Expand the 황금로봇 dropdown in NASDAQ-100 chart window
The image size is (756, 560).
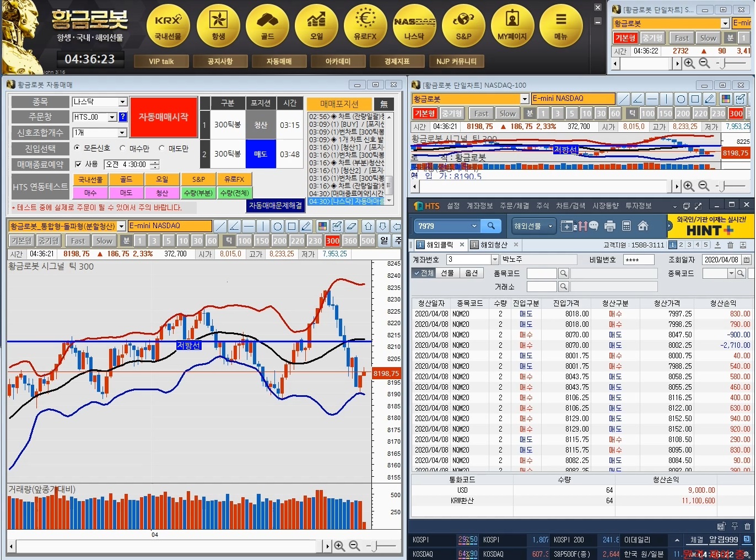(525, 99)
